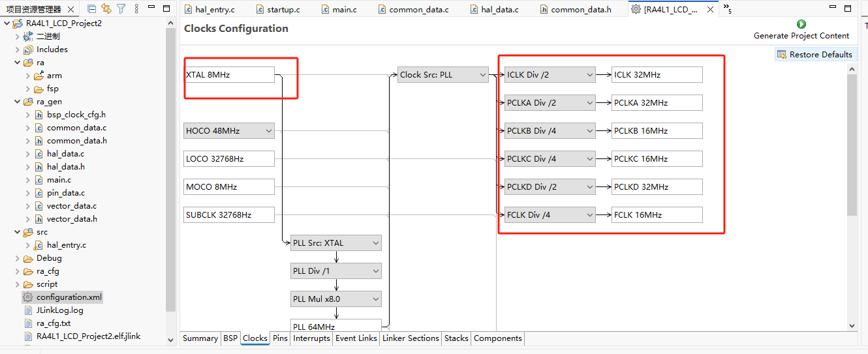Open the ICLK Div /2 divider dropdown
The image size is (868, 354).
point(550,75)
